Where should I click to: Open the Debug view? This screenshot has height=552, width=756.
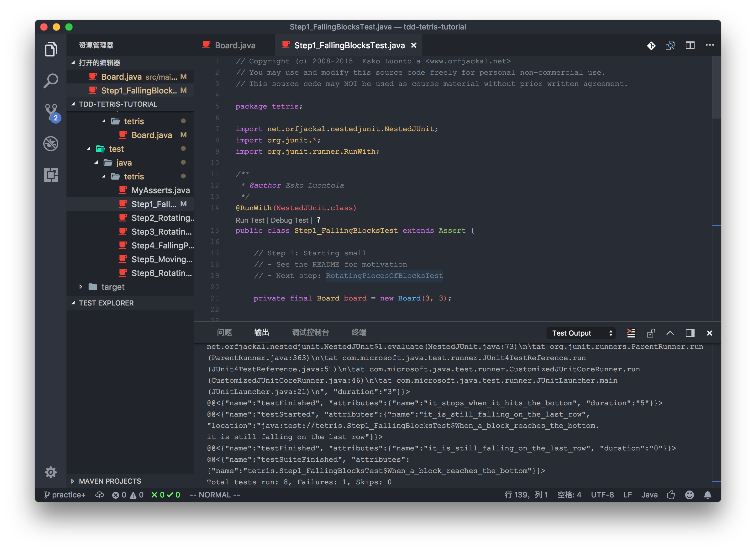[x=51, y=143]
